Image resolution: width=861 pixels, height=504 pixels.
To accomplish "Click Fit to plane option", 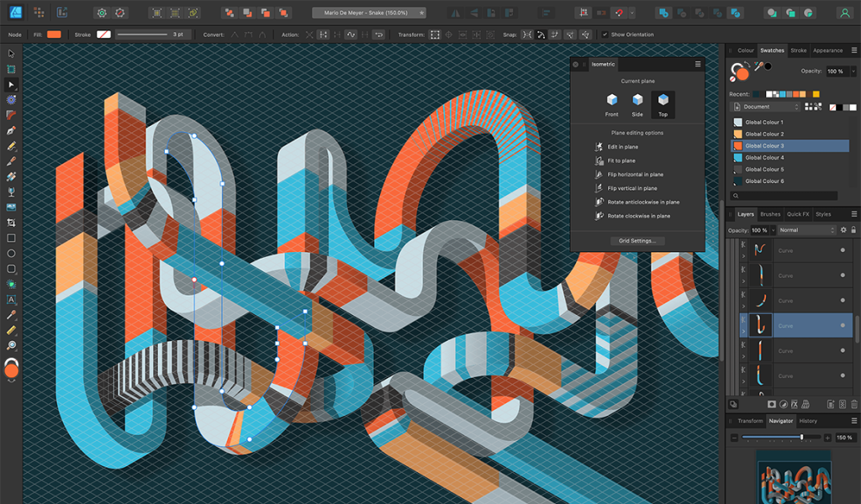I will click(621, 160).
